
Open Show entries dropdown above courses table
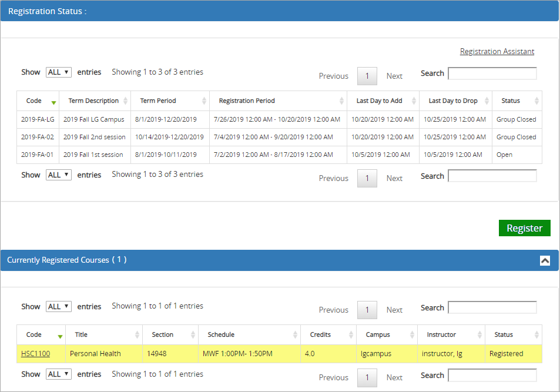pos(59,307)
